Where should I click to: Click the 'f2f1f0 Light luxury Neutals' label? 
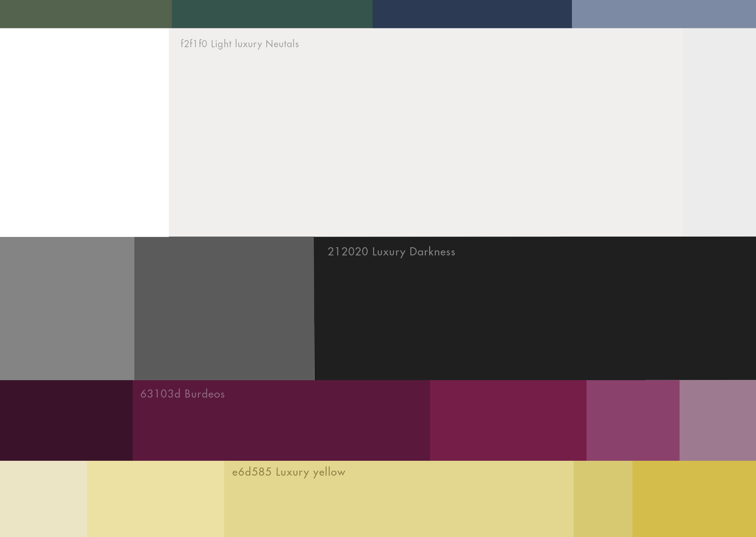pyautogui.click(x=240, y=44)
